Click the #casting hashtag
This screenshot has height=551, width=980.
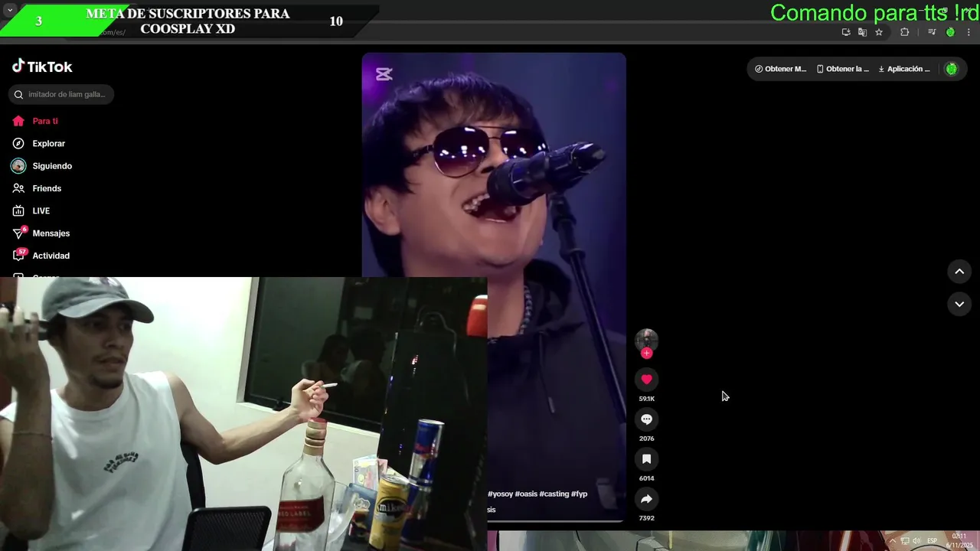[x=554, y=494]
